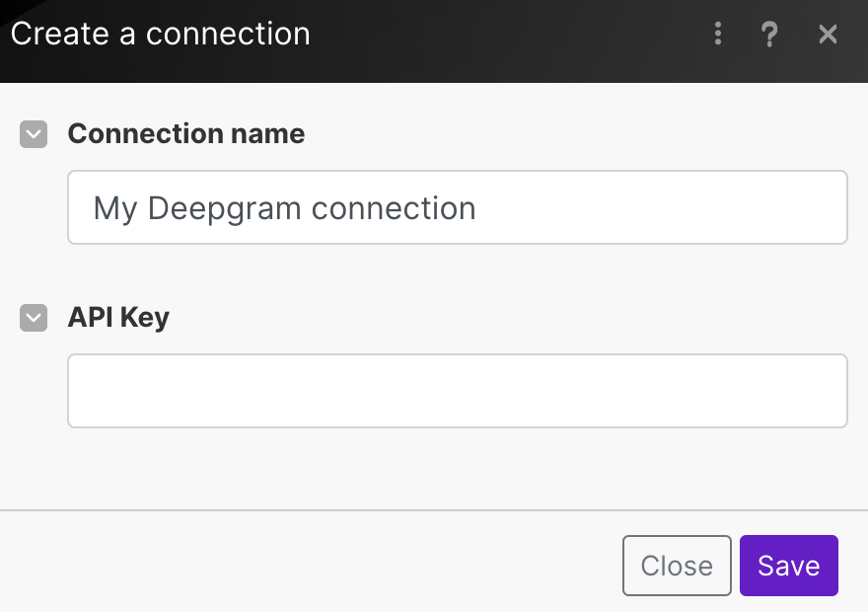Toggle the gray arrow beside Connection name
This screenshot has height=612, width=868.
click(x=34, y=134)
